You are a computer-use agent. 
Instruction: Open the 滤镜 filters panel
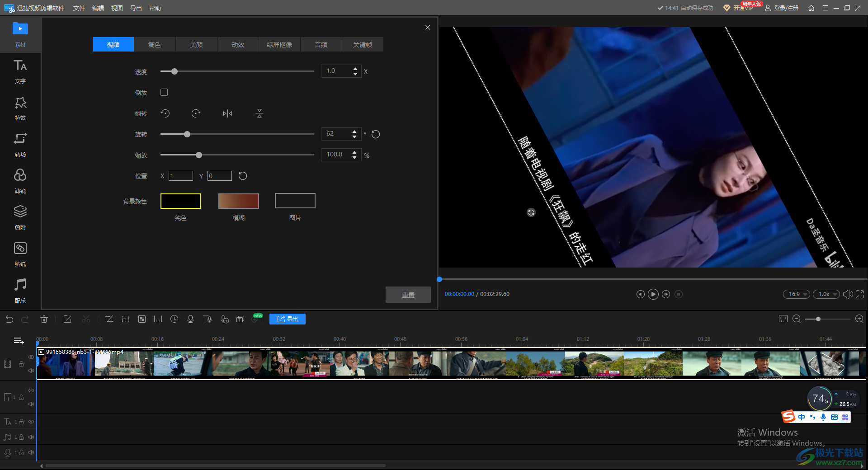click(20, 182)
